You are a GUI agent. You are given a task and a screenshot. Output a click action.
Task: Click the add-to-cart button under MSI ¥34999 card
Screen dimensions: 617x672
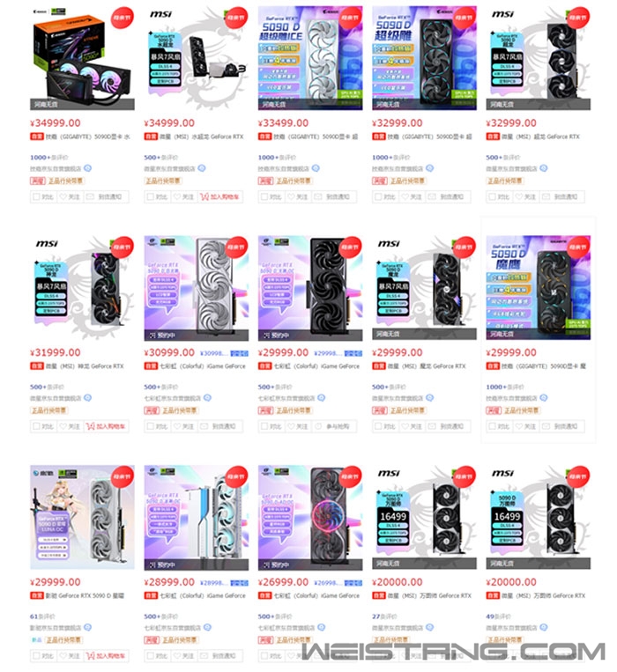221,196
